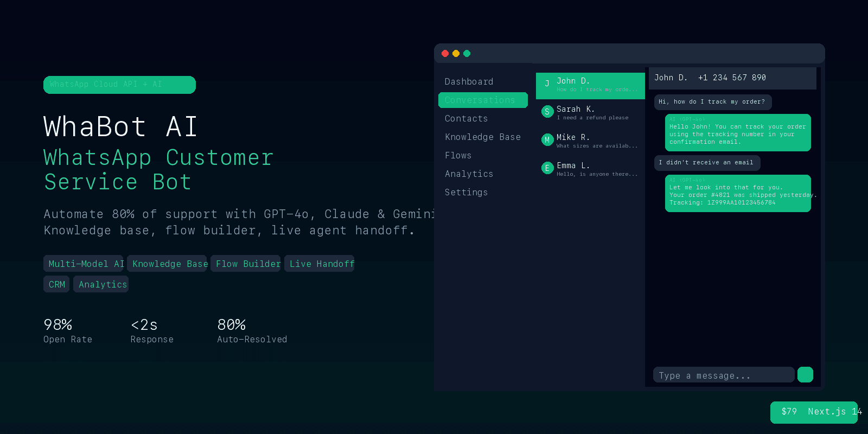Viewport: 868px width, 434px height.
Task: Click the $79 Next.js 14 price badge
Action: (814, 412)
